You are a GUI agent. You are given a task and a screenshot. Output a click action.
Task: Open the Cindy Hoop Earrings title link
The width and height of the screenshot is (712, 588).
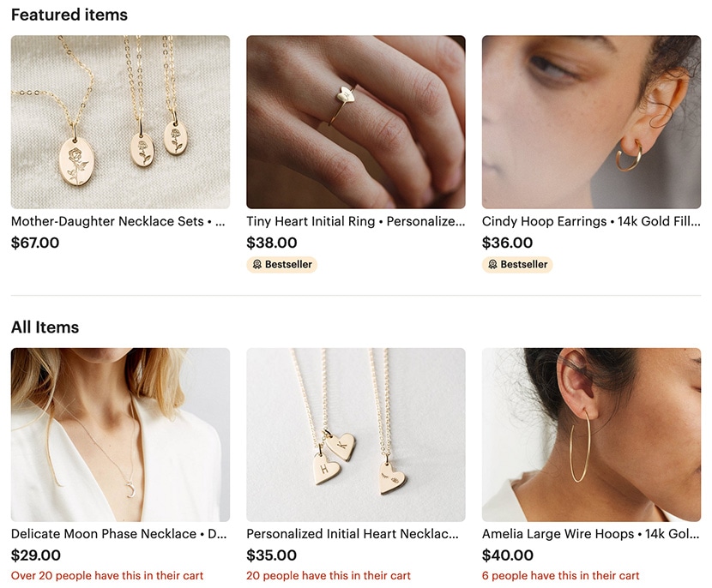[591, 221]
